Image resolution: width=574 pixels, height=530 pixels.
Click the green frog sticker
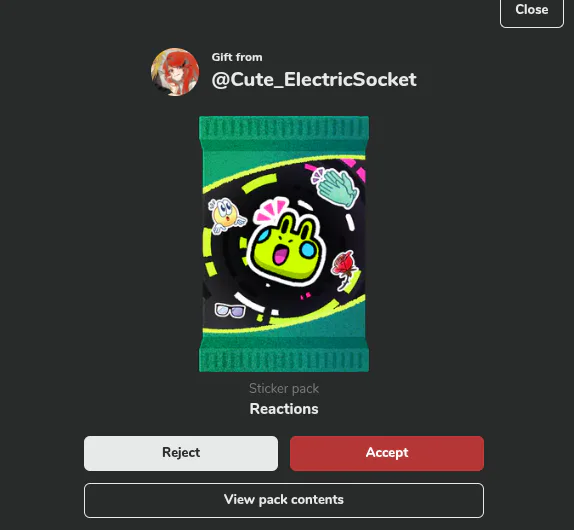pos(286,247)
